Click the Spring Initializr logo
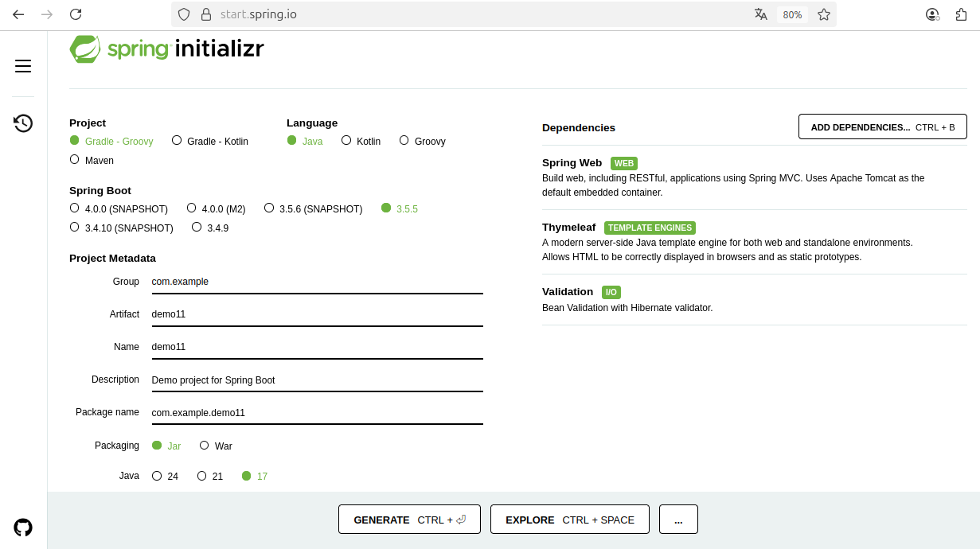The height and width of the screenshot is (549, 980). click(166, 49)
